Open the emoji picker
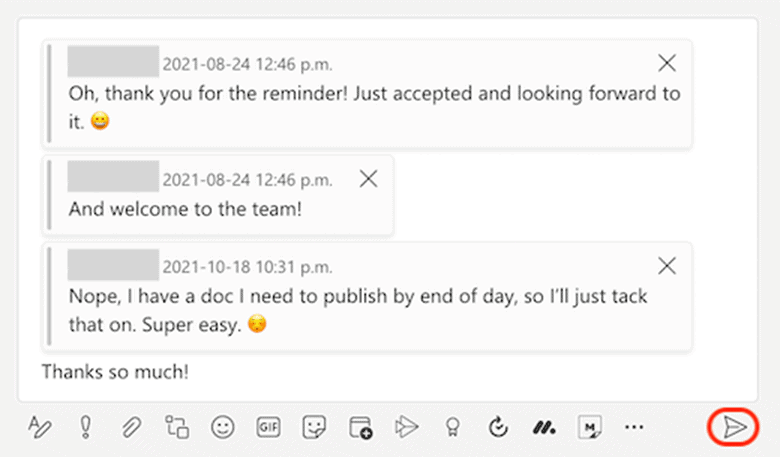This screenshot has height=457, width=780. [222, 427]
